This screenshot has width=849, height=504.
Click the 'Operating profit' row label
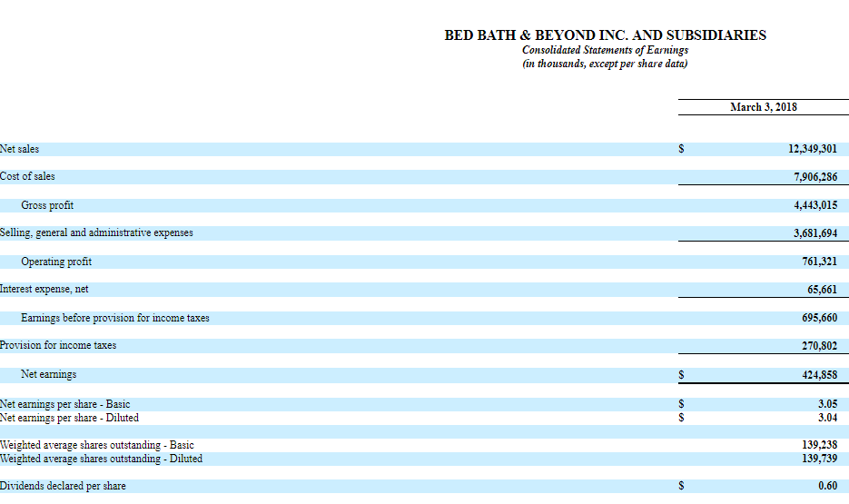(x=56, y=262)
